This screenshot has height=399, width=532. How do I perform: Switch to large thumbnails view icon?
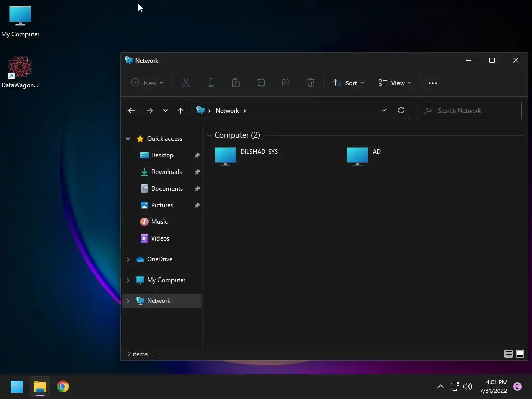[x=520, y=354]
